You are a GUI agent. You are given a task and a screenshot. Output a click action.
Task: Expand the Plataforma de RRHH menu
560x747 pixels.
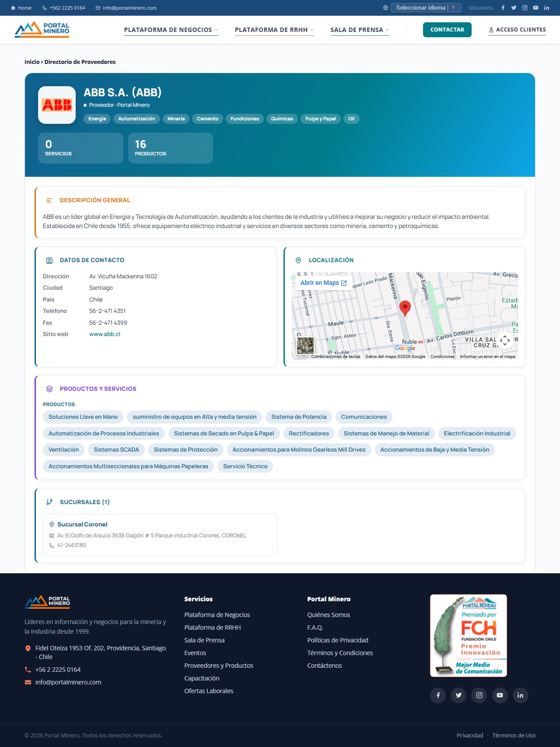(274, 30)
